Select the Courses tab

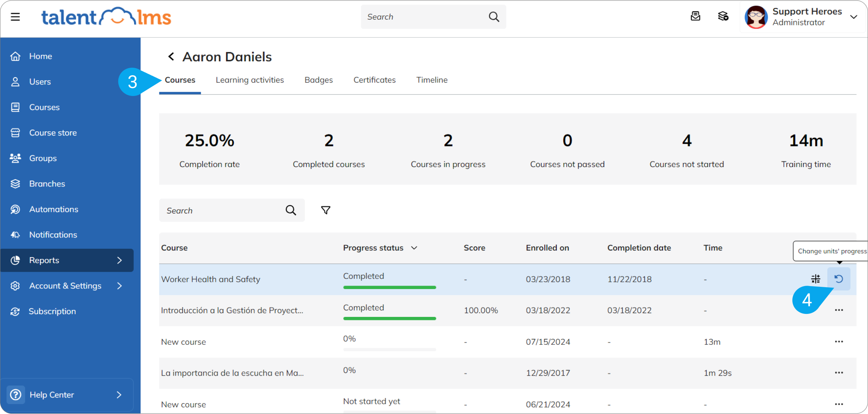point(180,80)
